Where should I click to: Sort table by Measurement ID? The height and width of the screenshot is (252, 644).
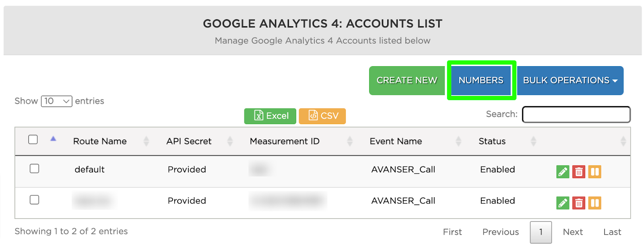pyautogui.click(x=285, y=142)
